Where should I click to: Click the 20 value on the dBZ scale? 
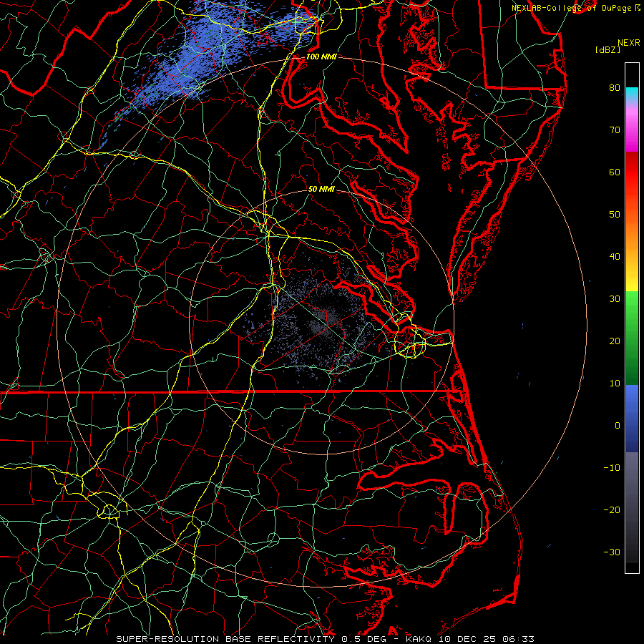615,341
